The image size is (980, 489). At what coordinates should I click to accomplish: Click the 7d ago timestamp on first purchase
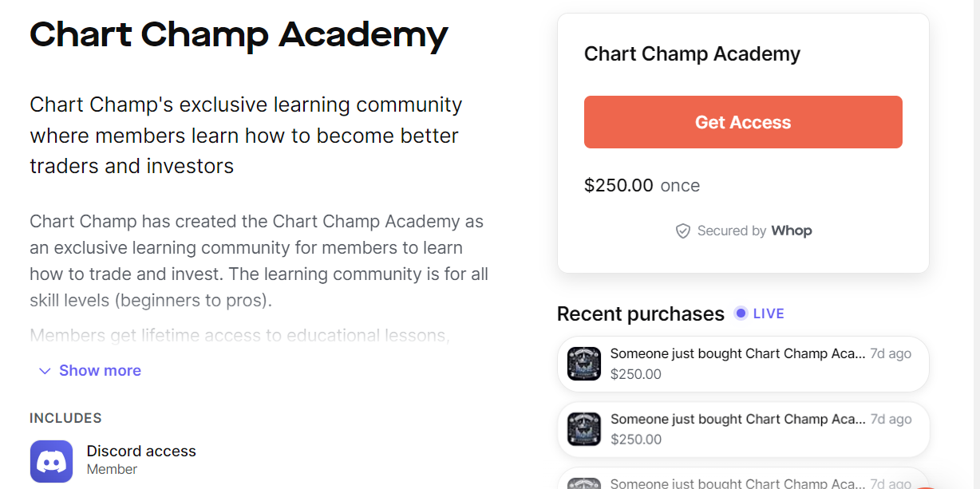click(890, 353)
